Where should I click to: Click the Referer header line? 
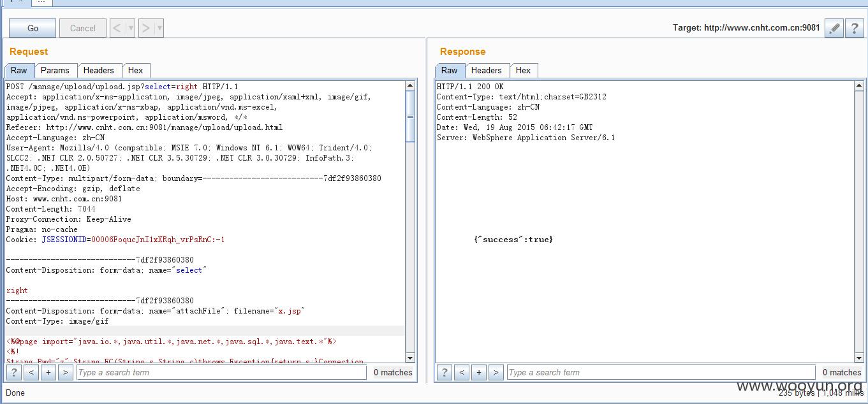(144, 127)
